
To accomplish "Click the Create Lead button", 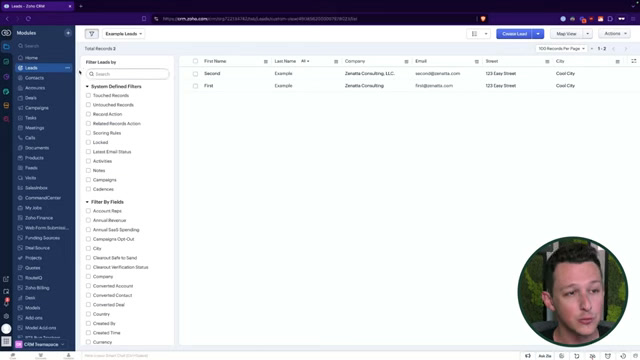I will pos(514,34).
